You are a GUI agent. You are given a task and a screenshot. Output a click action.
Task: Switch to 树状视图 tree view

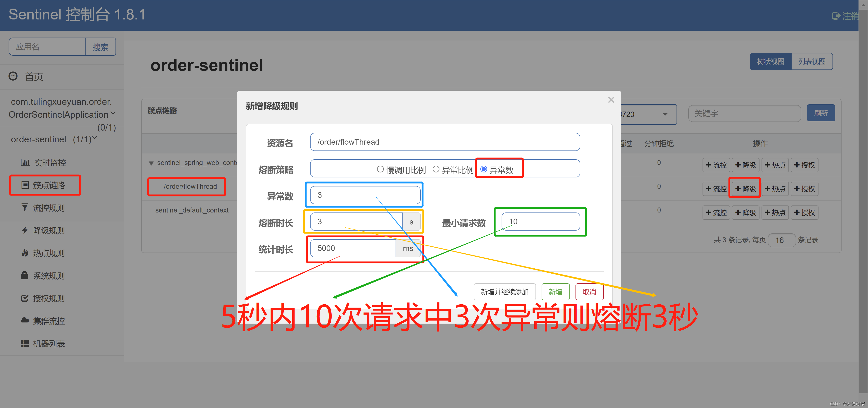771,61
